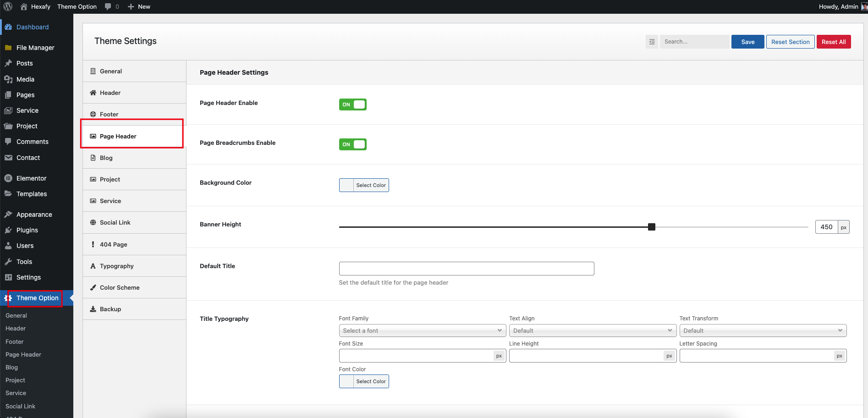Click the File Manager folder icon

click(x=8, y=48)
